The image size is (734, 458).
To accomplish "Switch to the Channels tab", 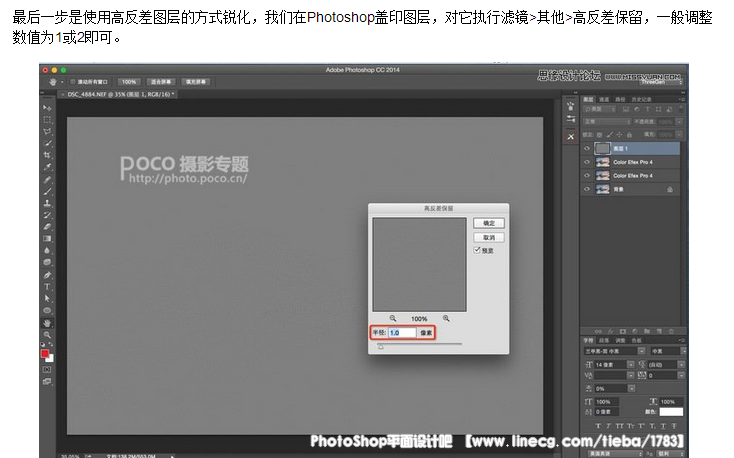I will pyautogui.click(x=604, y=99).
